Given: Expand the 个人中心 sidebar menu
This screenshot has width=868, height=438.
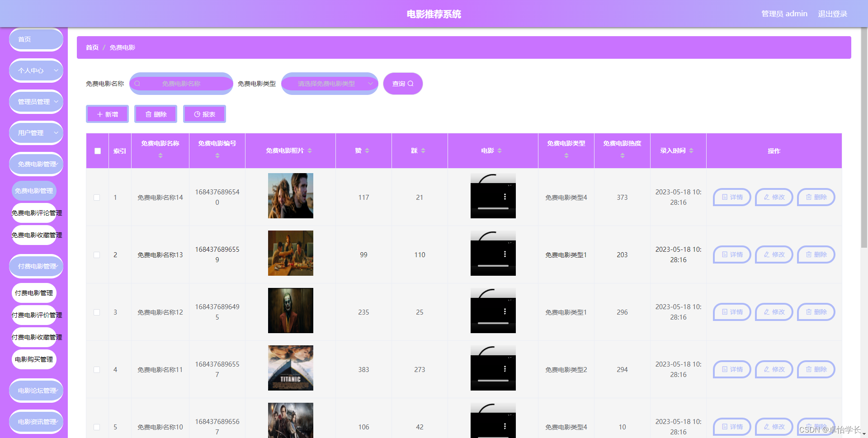Looking at the screenshot, I should (36, 71).
